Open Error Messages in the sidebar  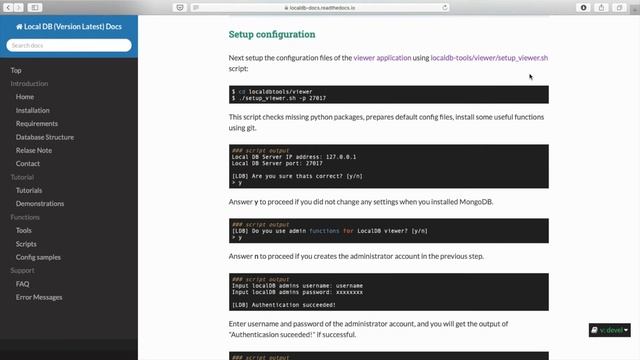point(39,297)
